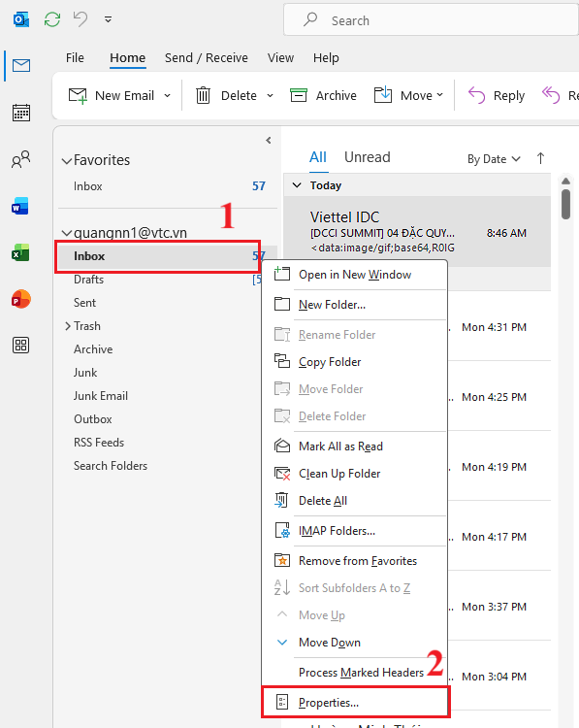The width and height of the screenshot is (579, 728).
Task: Open Properties... from context menu
Action: pyautogui.click(x=355, y=703)
